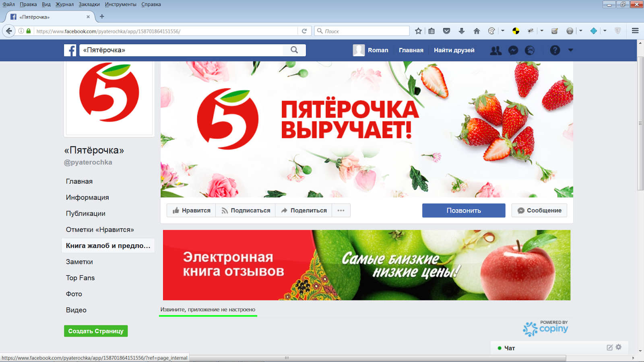Image resolution: width=644 pixels, height=362 pixels.
Task: Send a message via Сообщение button
Action: (539, 210)
